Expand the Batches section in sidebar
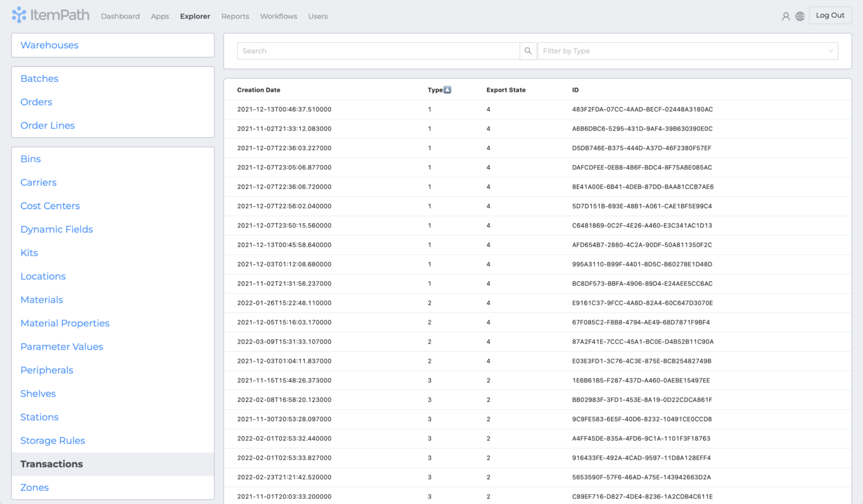 [x=39, y=79]
